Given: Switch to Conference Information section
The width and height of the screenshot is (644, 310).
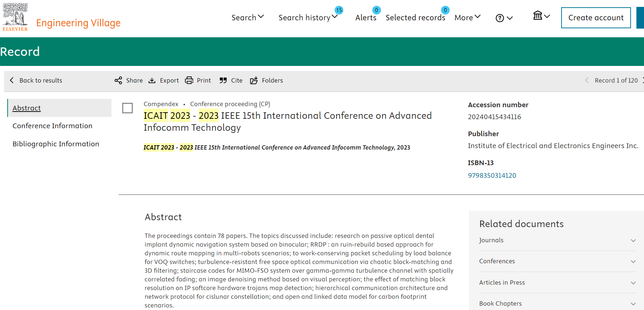Looking at the screenshot, I should click(52, 126).
